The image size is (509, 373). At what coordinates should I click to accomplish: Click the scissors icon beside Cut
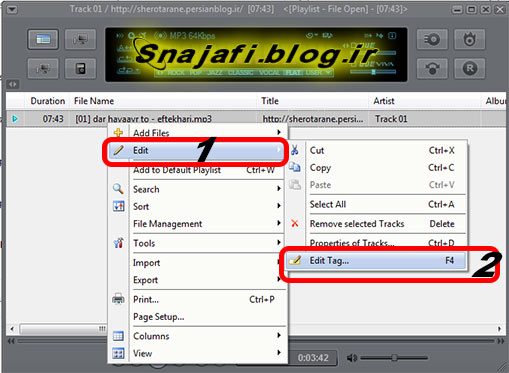tap(295, 150)
